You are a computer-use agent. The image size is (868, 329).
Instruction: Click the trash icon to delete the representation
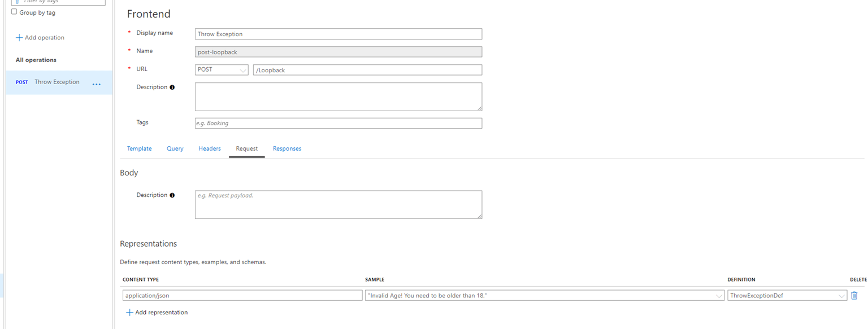[x=854, y=295]
